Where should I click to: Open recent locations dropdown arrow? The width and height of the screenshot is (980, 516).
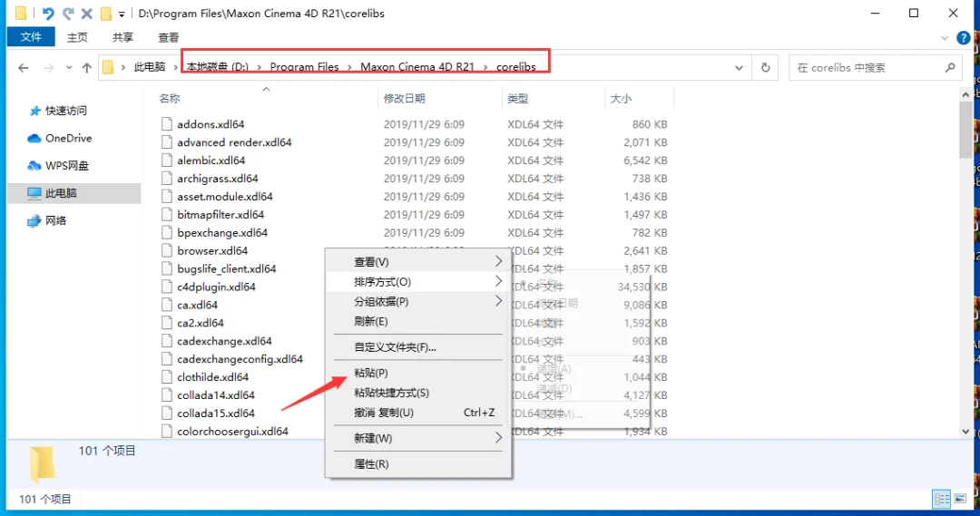point(69,67)
